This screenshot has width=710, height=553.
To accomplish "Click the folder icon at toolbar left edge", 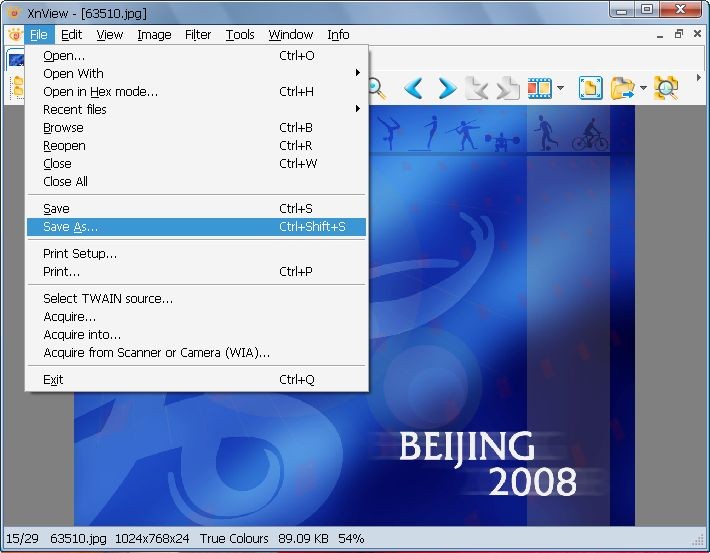I will [x=18, y=87].
